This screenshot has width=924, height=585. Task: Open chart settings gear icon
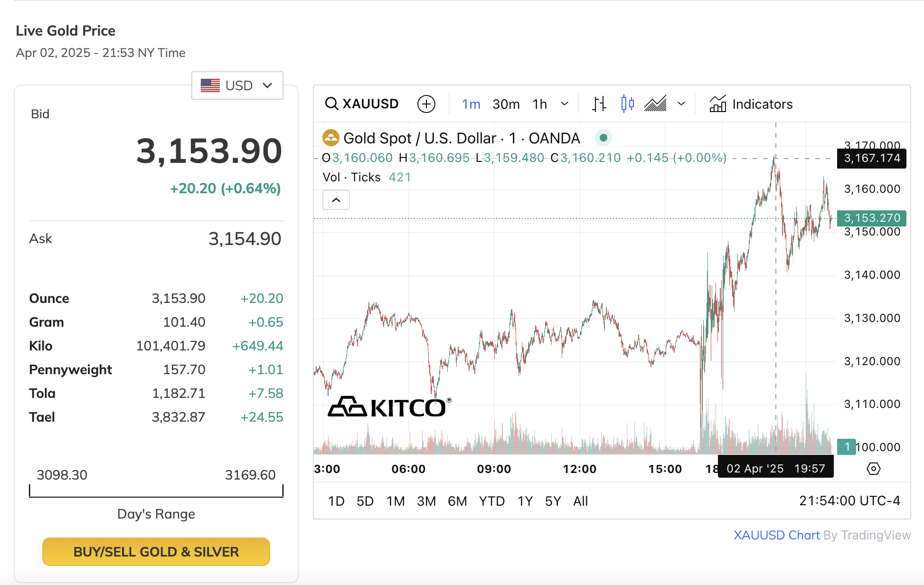click(873, 469)
